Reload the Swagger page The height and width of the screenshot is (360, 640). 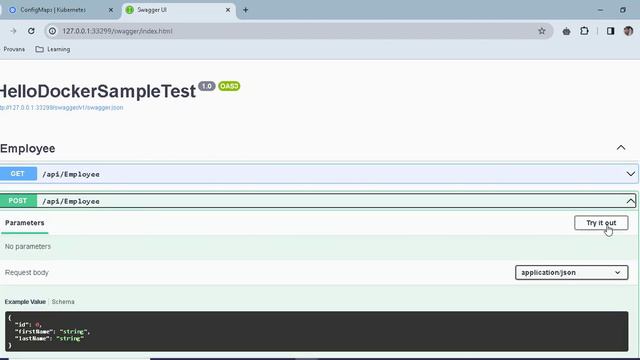click(x=31, y=31)
